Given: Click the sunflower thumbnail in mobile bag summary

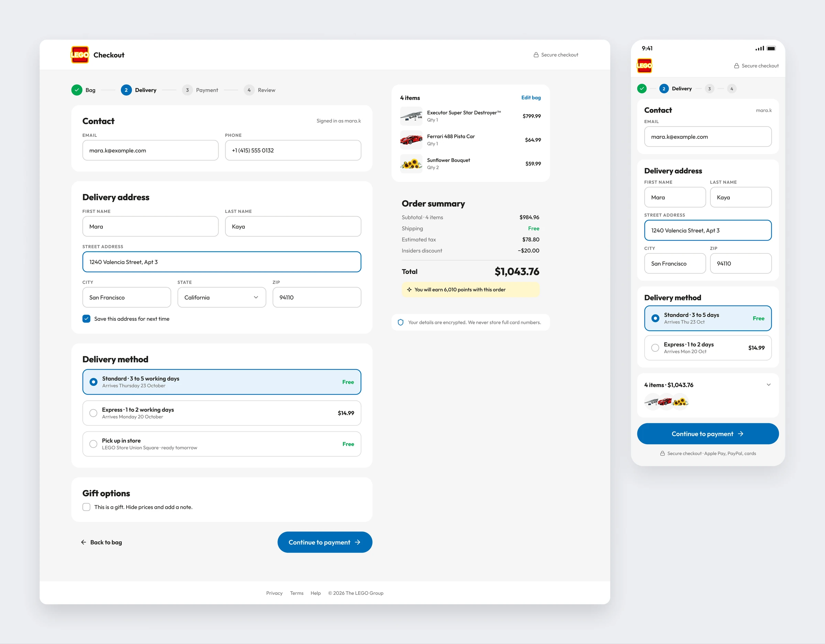Looking at the screenshot, I should coord(680,402).
